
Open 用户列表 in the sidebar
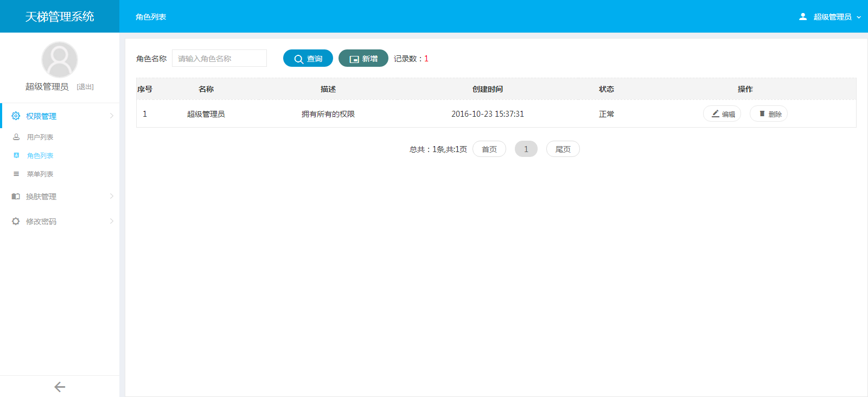tap(40, 137)
